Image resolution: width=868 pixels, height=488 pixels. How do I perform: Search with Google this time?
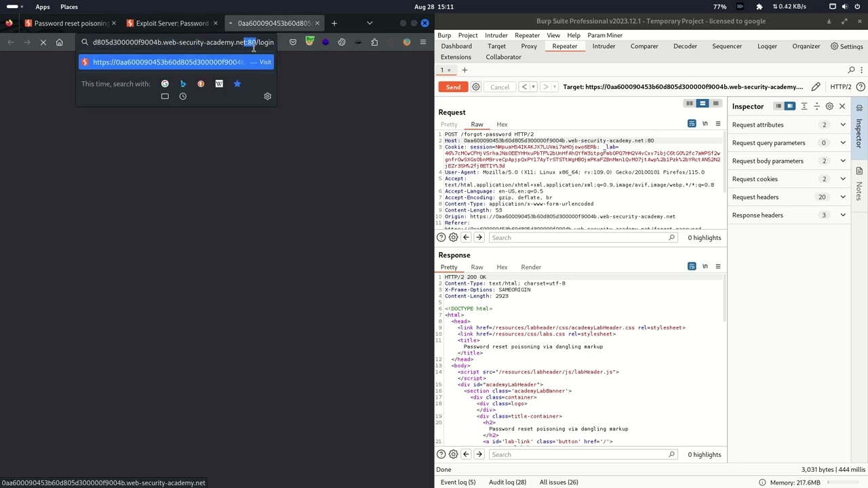pyautogui.click(x=165, y=84)
